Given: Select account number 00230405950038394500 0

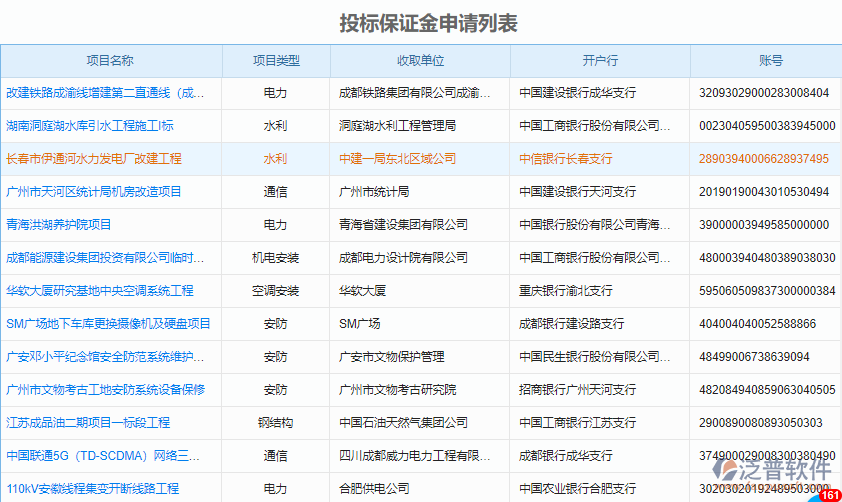Looking at the screenshot, I should pos(767,126).
